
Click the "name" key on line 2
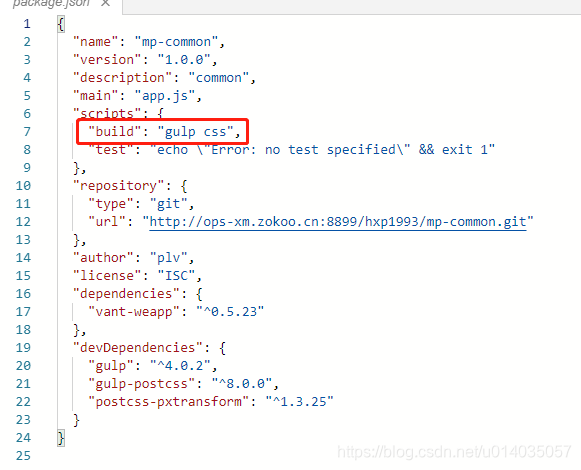pos(96,42)
